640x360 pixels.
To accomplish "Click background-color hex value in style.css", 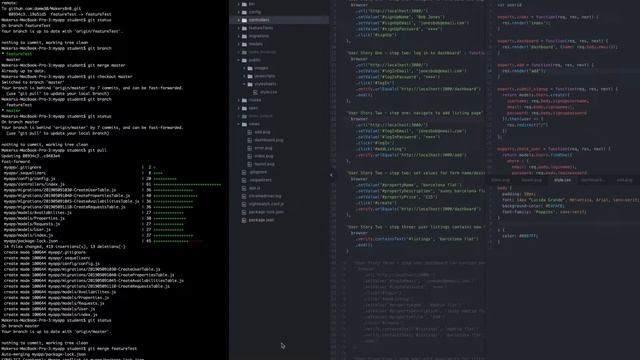I will tap(554, 206).
